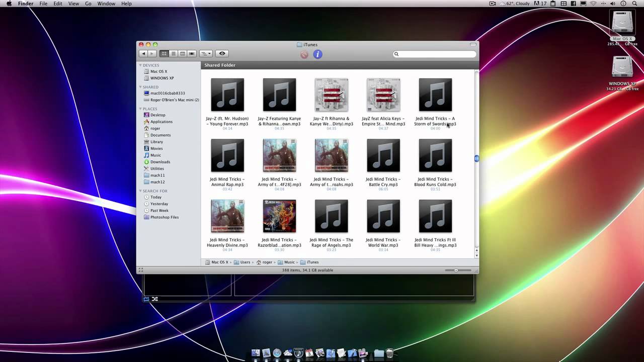Select Jedi Mind Tricks Battle Cry.mp3 icon
Image resolution: width=644 pixels, height=362 pixels.
[383, 155]
